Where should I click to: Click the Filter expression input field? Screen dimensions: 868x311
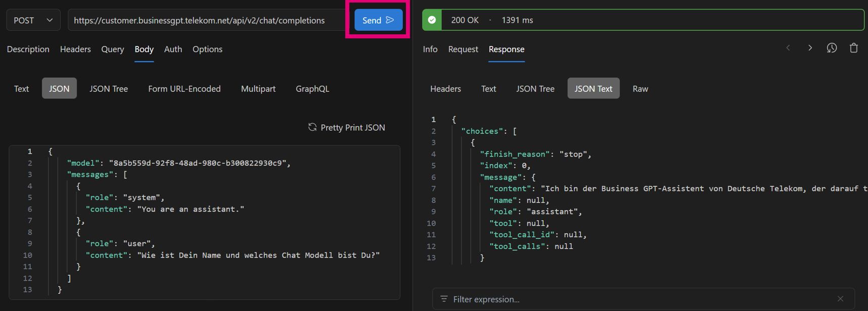[637, 299]
